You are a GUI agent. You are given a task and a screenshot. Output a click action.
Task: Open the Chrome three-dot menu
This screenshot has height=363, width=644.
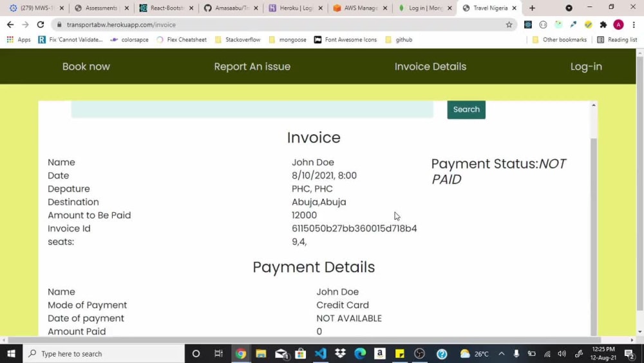coord(634,25)
